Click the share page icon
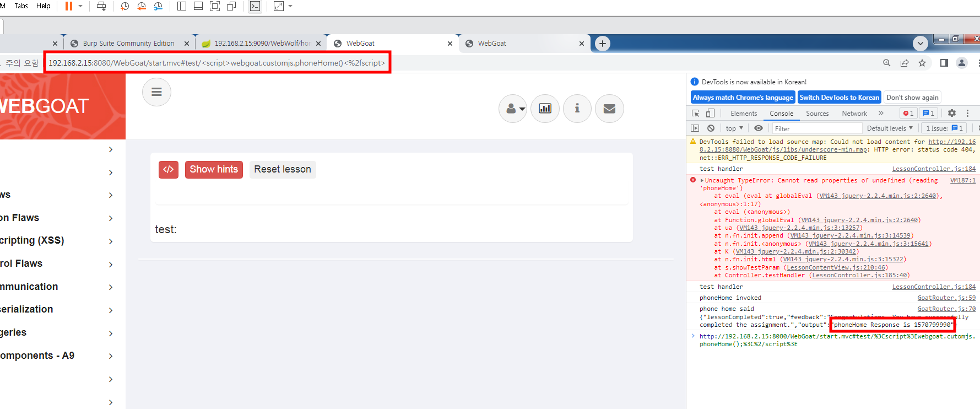Viewport: 980px width, 409px height. [x=905, y=63]
